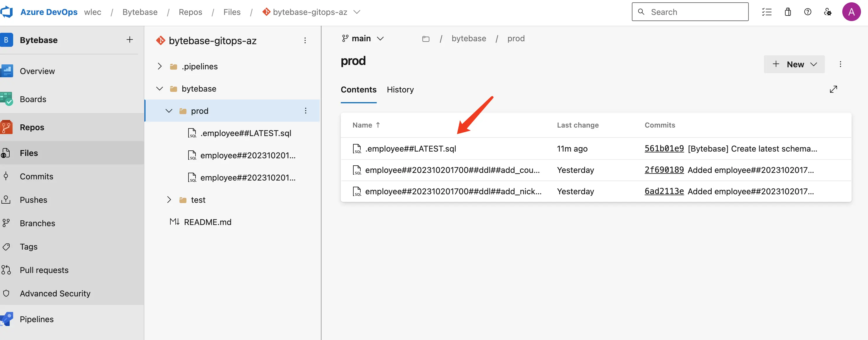The image size is (868, 340).
Task: Click prod in the path breadcrumb
Action: [x=516, y=38]
